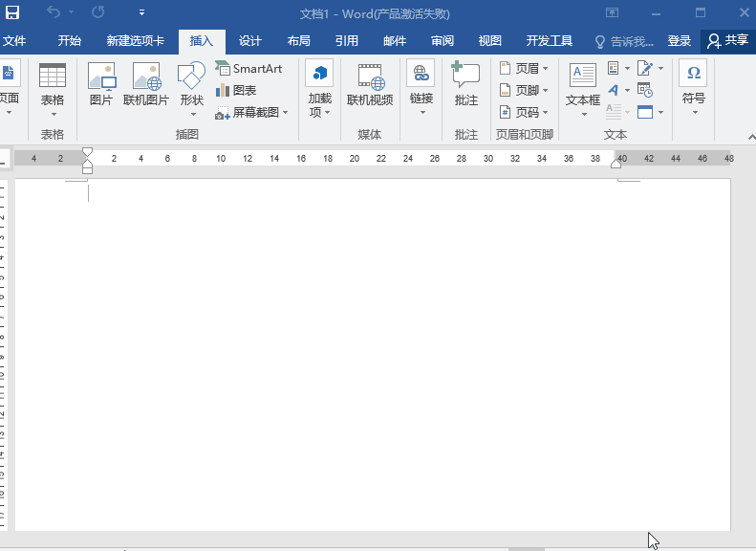Select the 插入 tab
This screenshot has width=756, height=551.
click(202, 41)
